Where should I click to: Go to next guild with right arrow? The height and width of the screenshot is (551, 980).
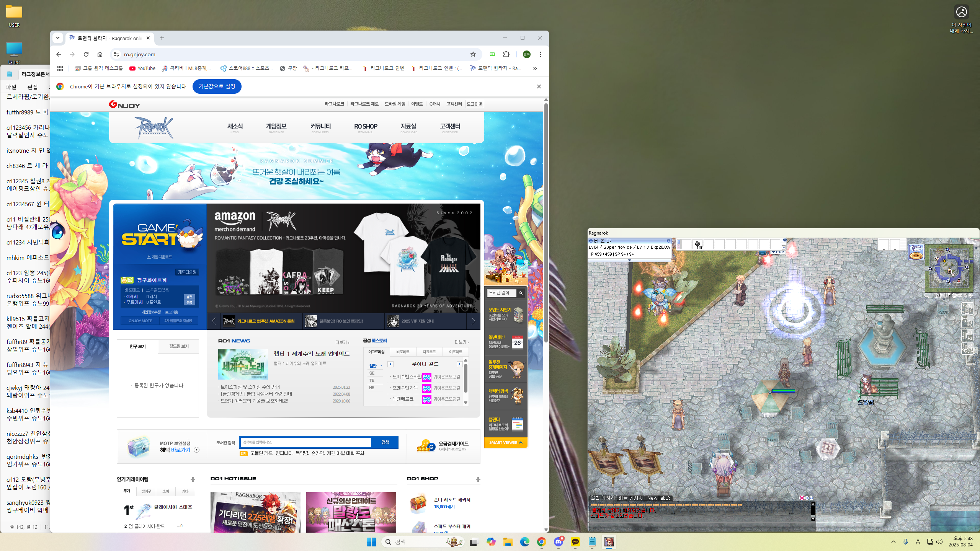coord(459,364)
